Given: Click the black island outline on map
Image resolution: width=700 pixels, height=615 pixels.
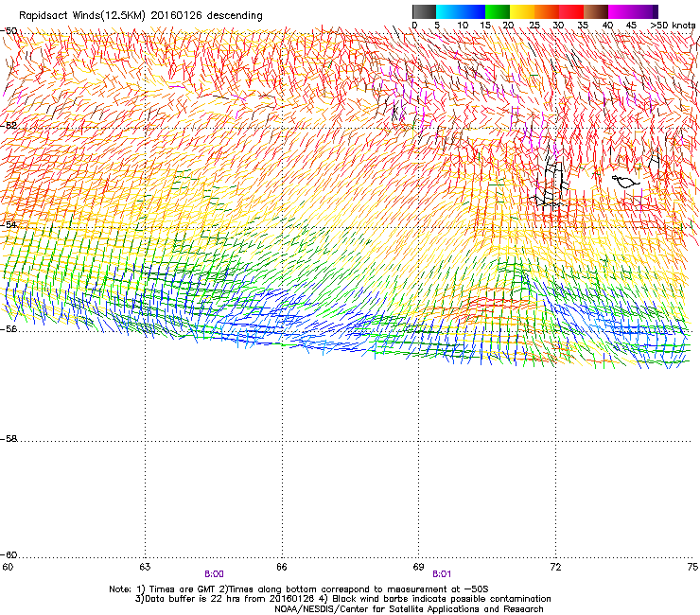Looking at the screenshot, I should click(x=625, y=182).
